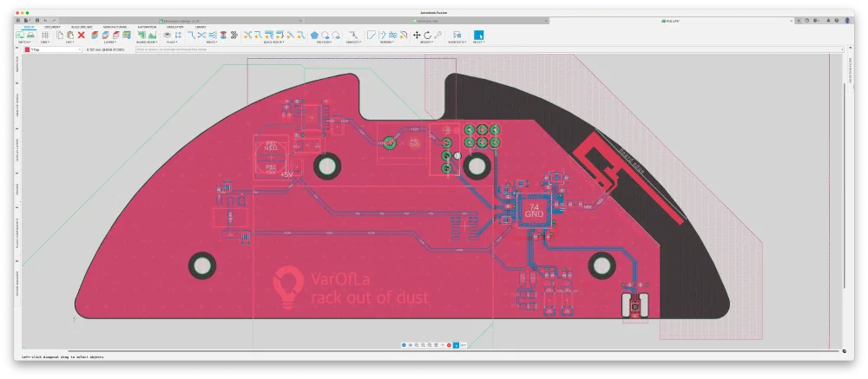Select the manual Route tool
The height and width of the screenshot is (379, 868).
(x=192, y=35)
